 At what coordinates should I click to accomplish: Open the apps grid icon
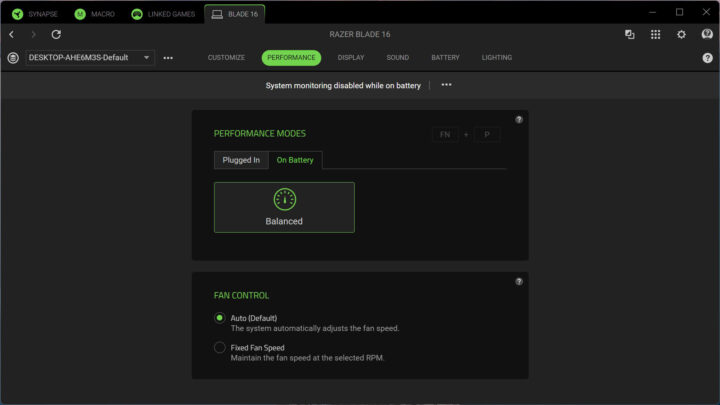coord(655,34)
